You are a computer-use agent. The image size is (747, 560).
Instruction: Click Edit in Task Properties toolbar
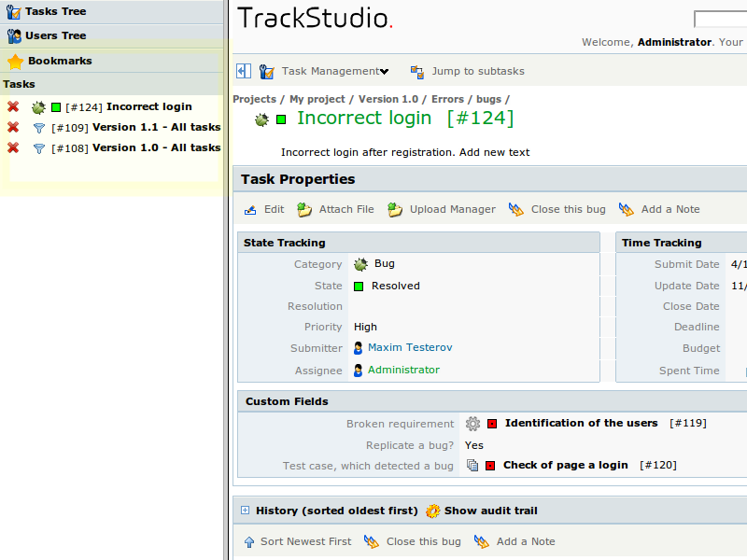point(274,209)
